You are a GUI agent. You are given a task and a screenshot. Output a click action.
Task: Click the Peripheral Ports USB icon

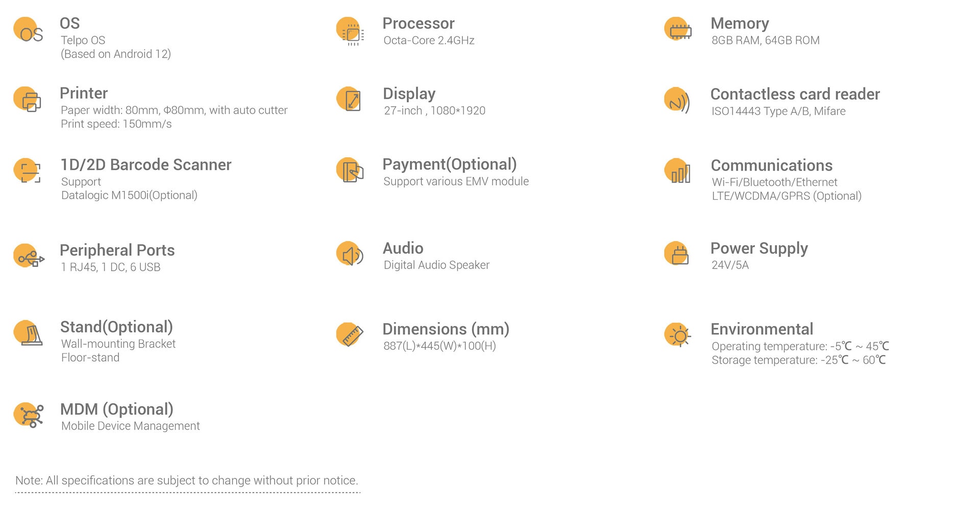point(29,256)
